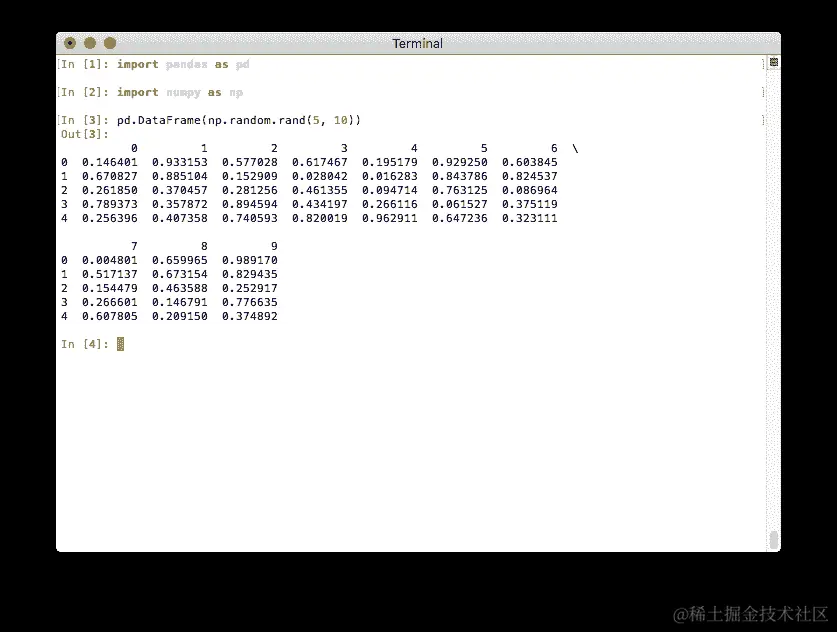Click the value 0.603845
The width and height of the screenshot is (837, 632).
tap(529, 162)
